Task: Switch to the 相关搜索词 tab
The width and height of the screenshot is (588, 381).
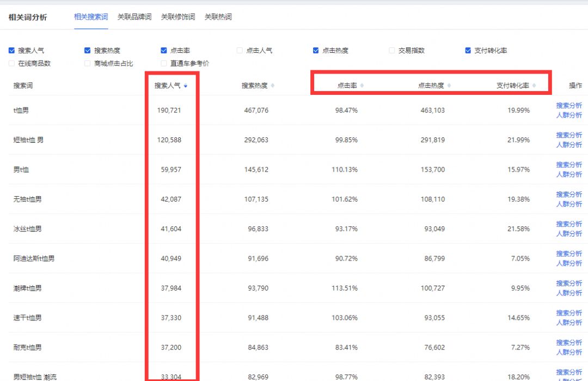Action: 91,16
